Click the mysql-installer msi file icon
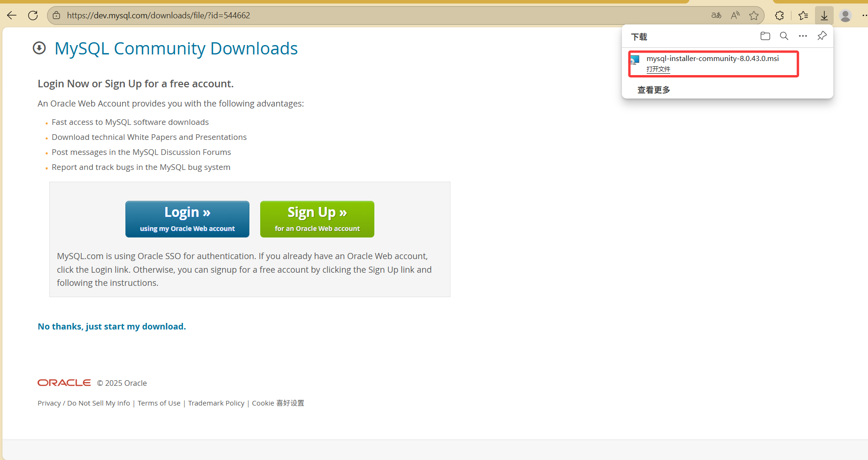 635,60
